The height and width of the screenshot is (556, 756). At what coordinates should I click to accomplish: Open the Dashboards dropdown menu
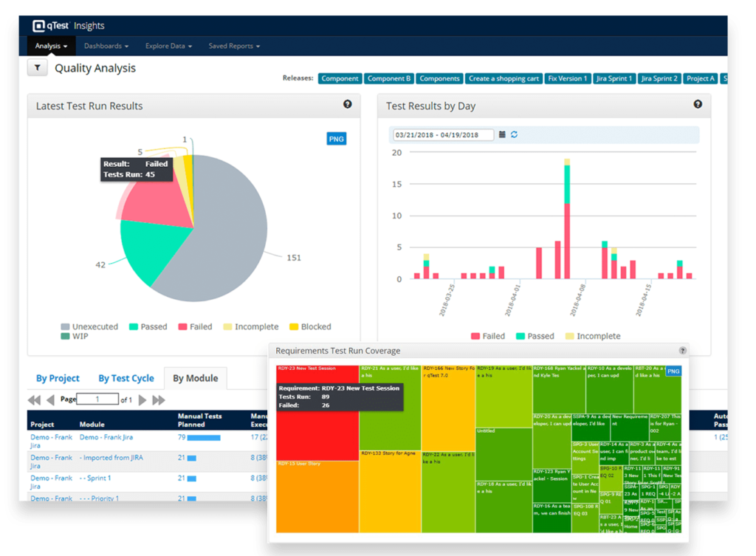click(106, 46)
